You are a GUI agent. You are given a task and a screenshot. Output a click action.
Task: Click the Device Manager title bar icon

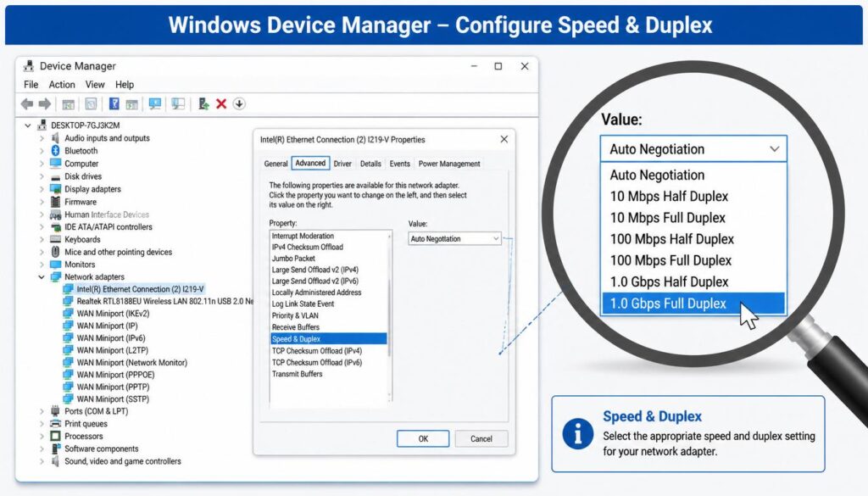click(28, 66)
